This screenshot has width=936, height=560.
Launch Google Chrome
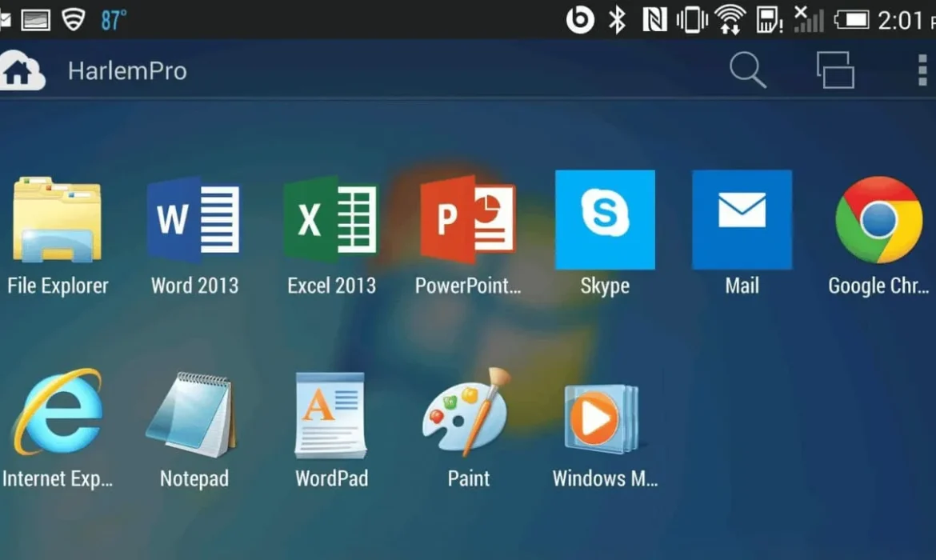878,220
